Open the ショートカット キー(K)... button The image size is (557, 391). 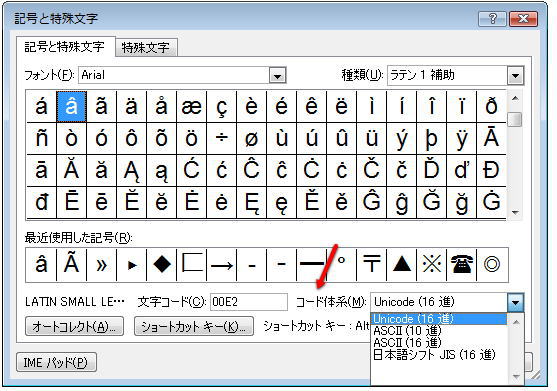pos(194,326)
